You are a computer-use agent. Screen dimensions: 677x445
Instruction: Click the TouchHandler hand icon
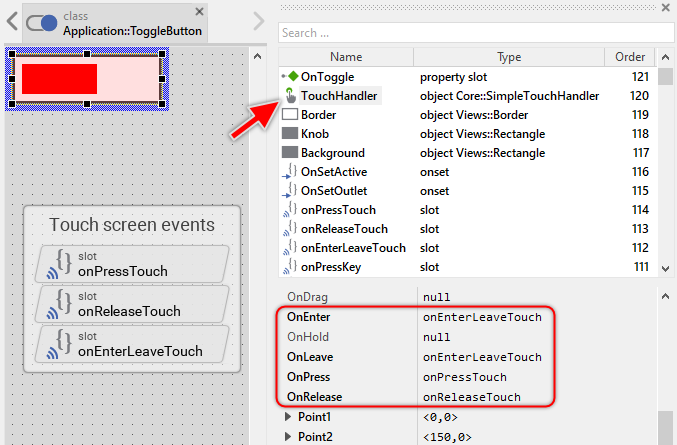(x=290, y=96)
